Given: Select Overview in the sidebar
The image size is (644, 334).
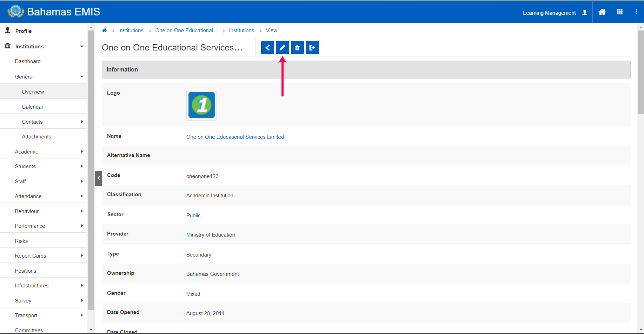Looking at the screenshot, I should pos(44,91).
